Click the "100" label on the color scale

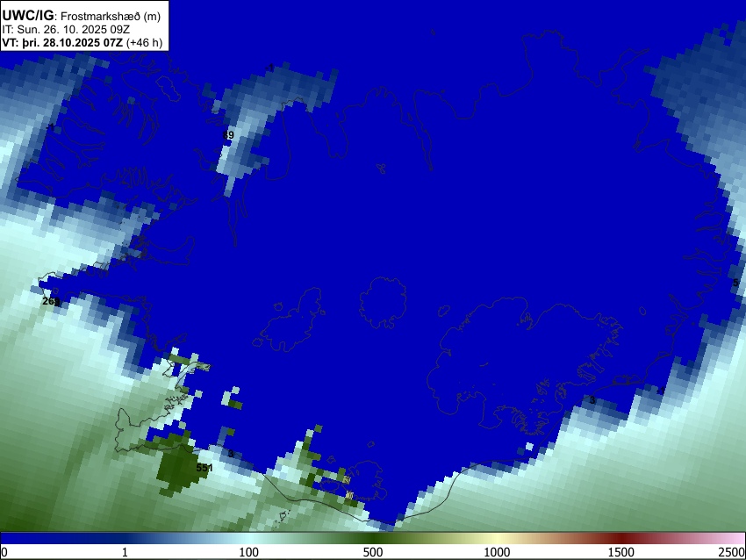point(248,552)
